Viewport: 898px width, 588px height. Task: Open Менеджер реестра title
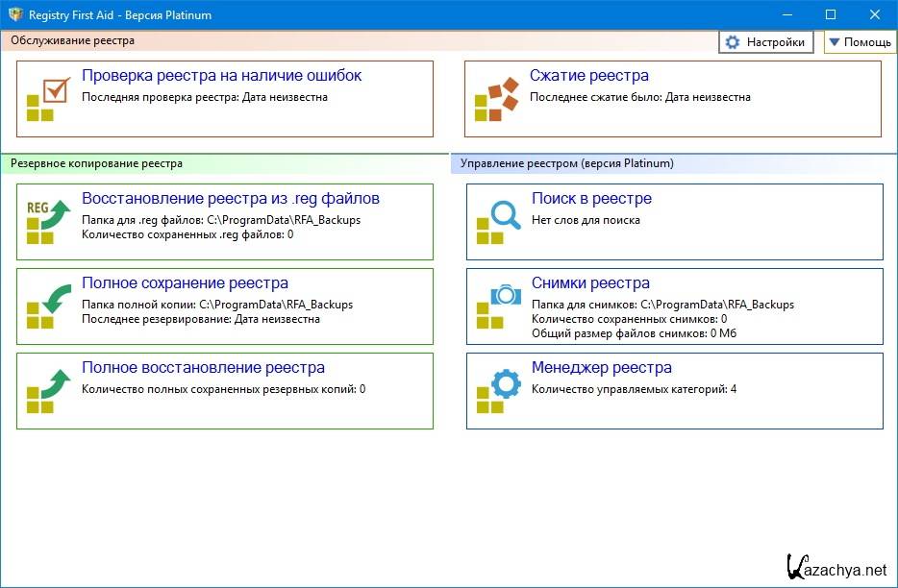tap(601, 368)
